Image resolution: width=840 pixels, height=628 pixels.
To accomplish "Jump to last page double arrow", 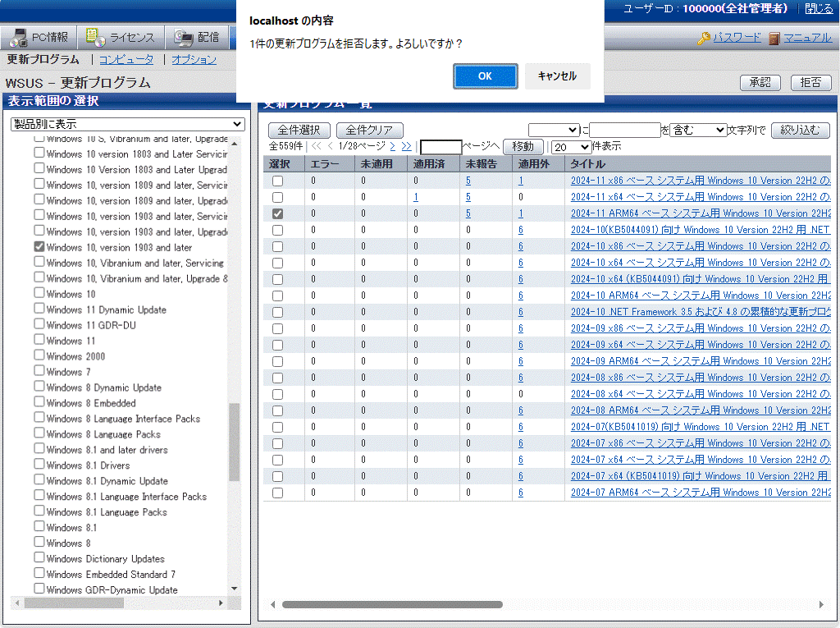I will tap(406, 146).
